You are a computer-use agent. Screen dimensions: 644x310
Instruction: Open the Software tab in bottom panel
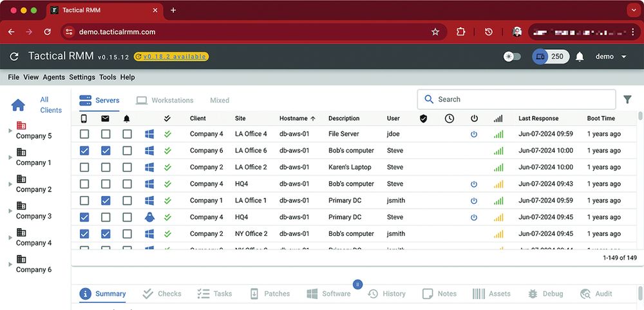click(328, 293)
